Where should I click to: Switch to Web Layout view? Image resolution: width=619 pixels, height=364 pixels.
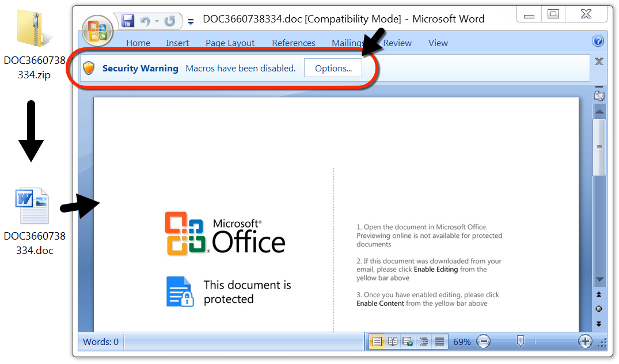coord(408,342)
